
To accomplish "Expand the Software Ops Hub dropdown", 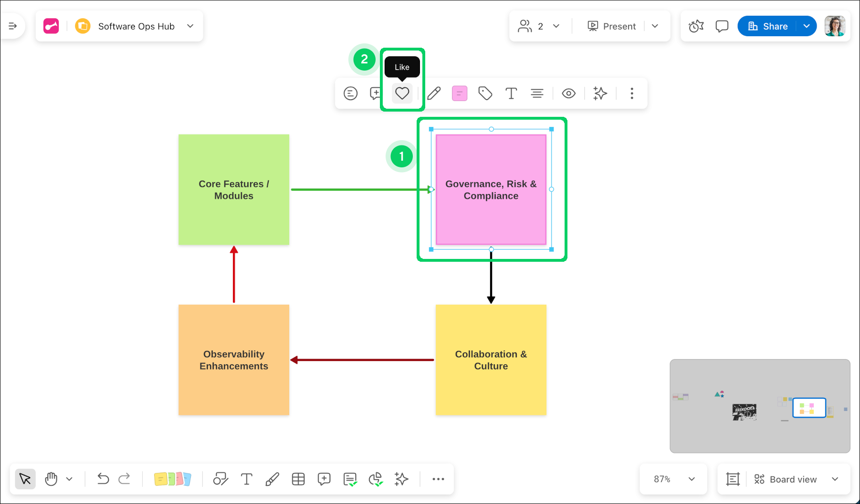I will (190, 26).
